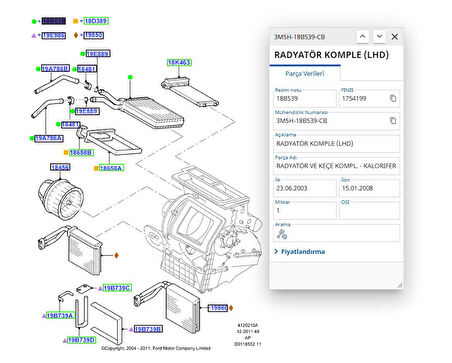Click part label 18658A
The image size is (452, 363).
tap(111, 168)
